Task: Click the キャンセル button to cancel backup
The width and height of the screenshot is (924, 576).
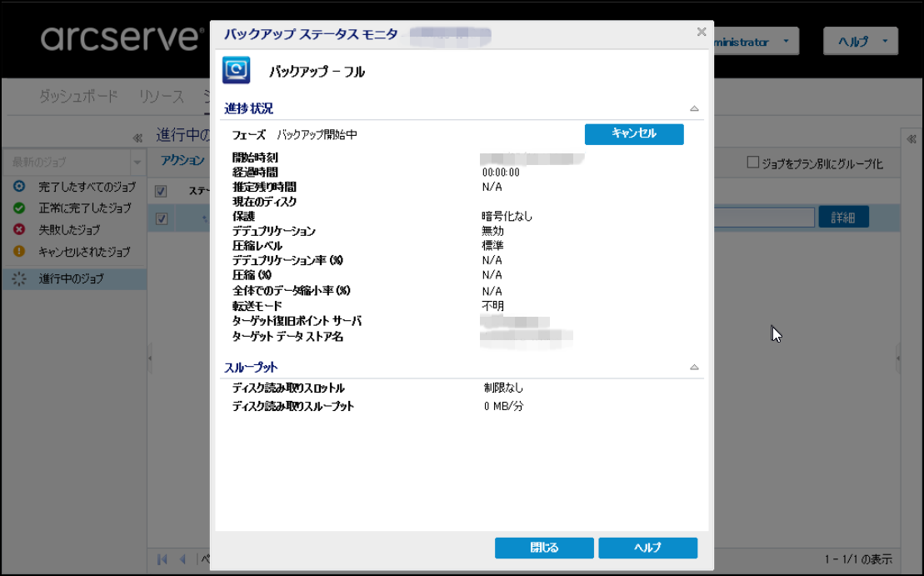Action: click(x=634, y=134)
